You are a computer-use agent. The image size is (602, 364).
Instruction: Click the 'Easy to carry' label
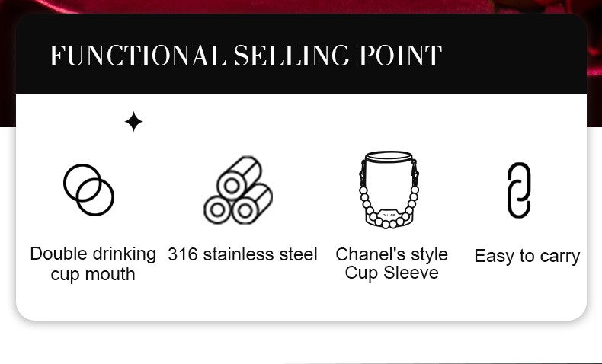tap(527, 256)
